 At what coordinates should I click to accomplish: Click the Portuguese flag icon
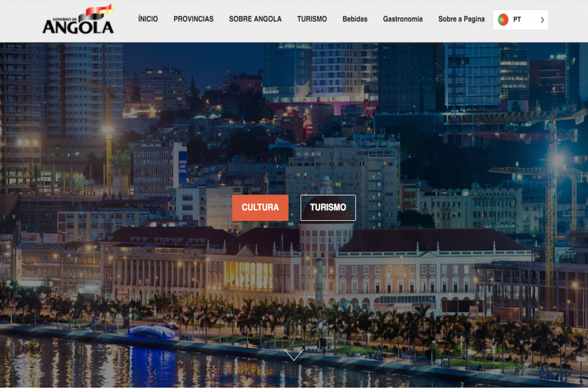503,20
